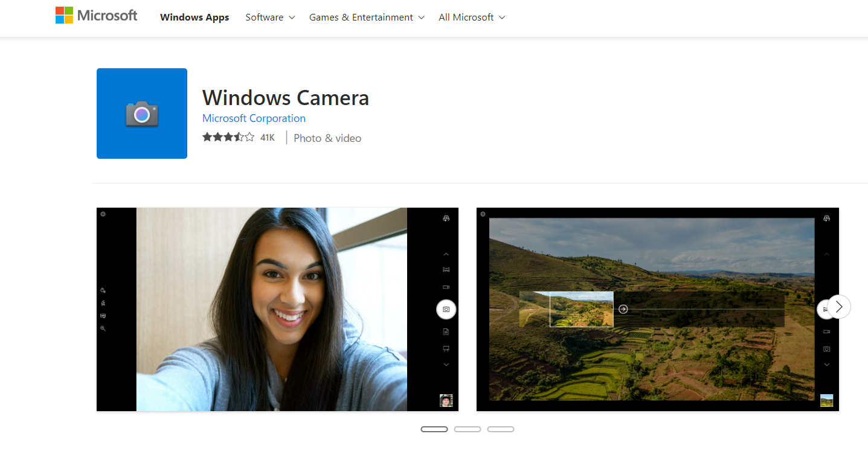Select the video mode icon in the selfie screenshot

(x=446, y=287)
